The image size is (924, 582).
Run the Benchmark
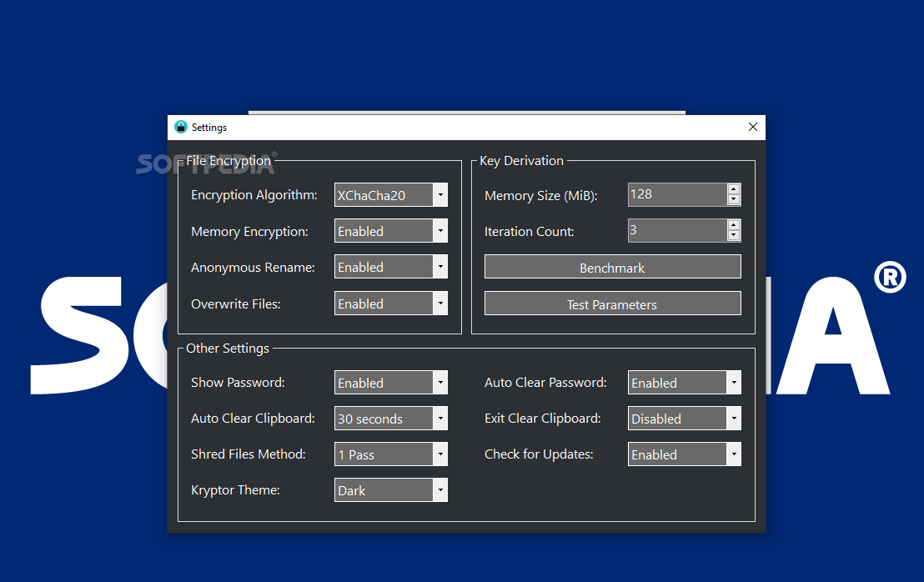[612, 266]
